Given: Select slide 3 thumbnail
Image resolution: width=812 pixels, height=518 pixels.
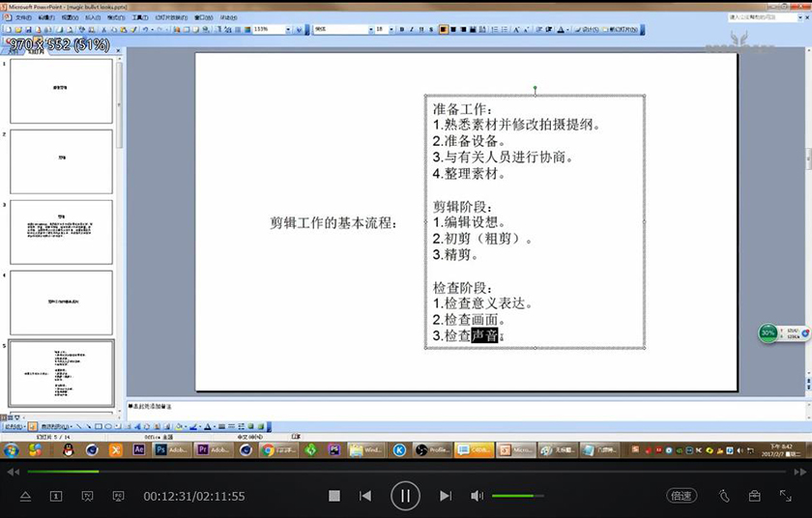Looking at the screenshot, I should [61, 232].
